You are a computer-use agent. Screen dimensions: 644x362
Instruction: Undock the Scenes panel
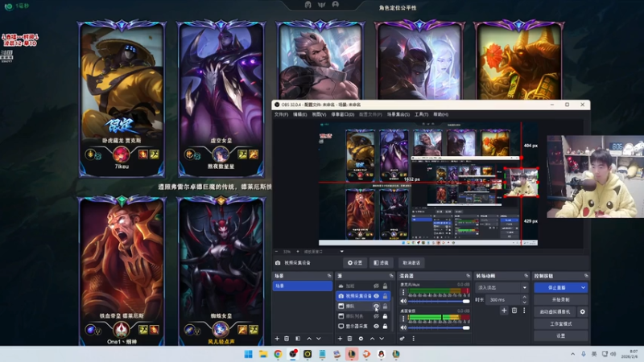pyautogui.click(x=329, y=276)
